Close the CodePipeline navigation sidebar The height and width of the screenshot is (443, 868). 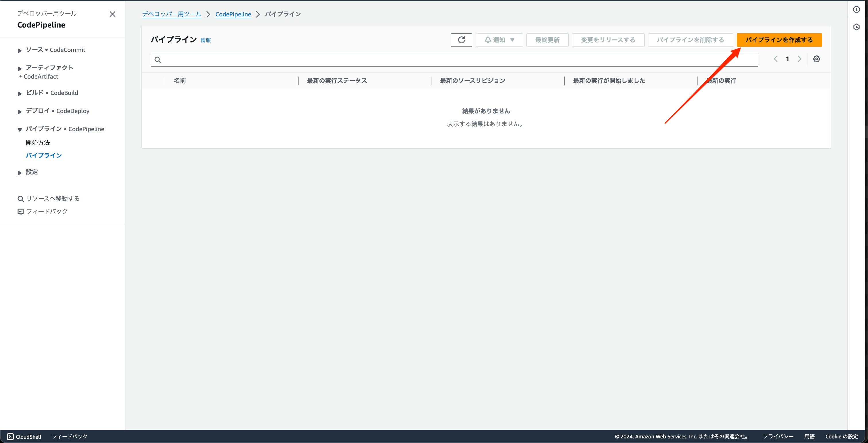coord(113,14)
